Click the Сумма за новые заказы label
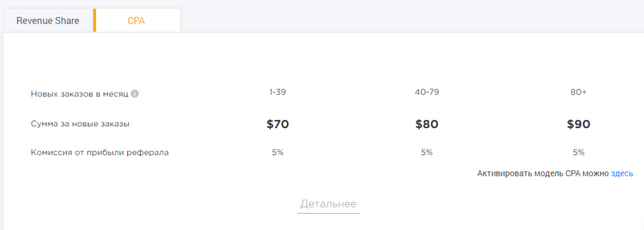The image size is (644, 230). click(x=80, y=123)
